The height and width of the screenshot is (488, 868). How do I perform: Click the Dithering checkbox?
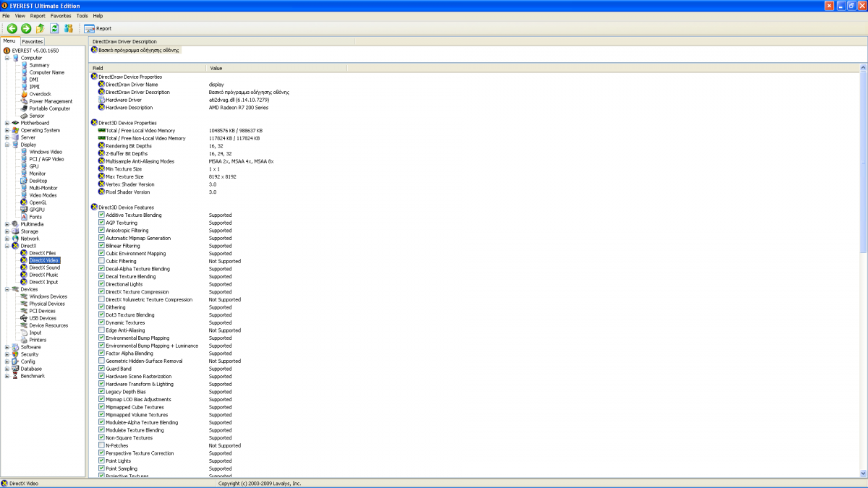coord(101,307)
